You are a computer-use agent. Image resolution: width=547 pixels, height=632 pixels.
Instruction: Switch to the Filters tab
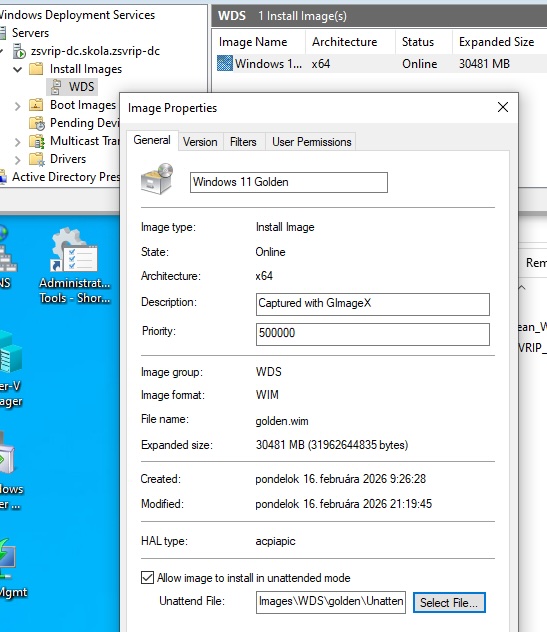(243, 142)
